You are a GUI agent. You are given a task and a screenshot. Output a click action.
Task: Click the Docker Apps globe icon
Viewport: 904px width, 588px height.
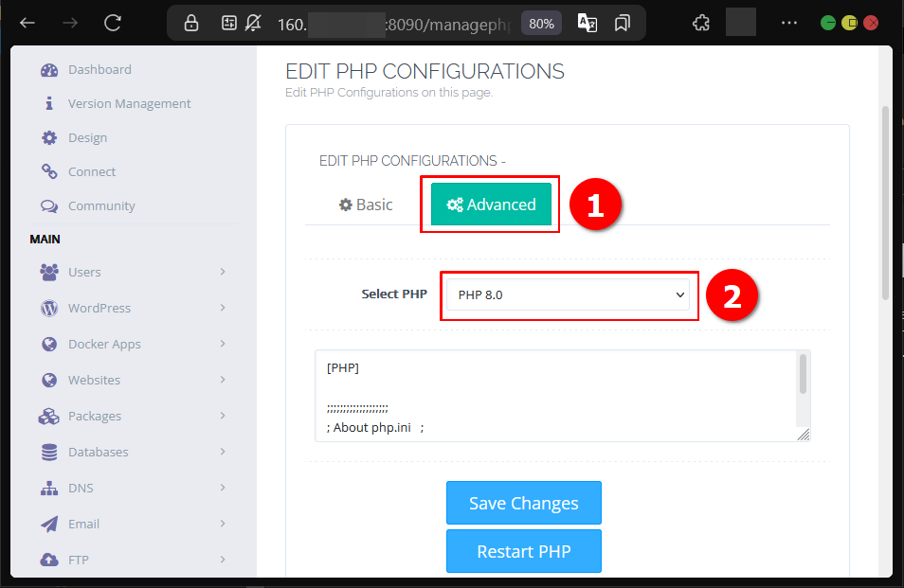pyautogui.click(x=49, y=344)
